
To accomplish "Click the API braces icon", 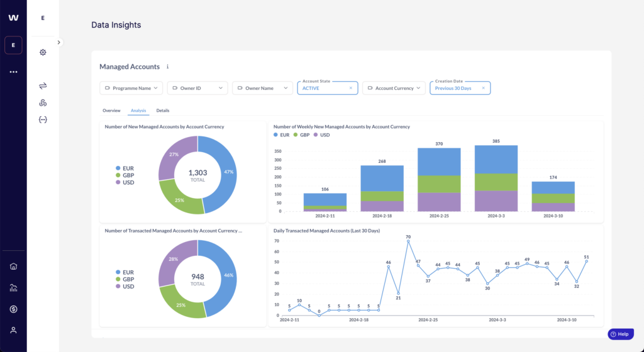I will point(43,119).
